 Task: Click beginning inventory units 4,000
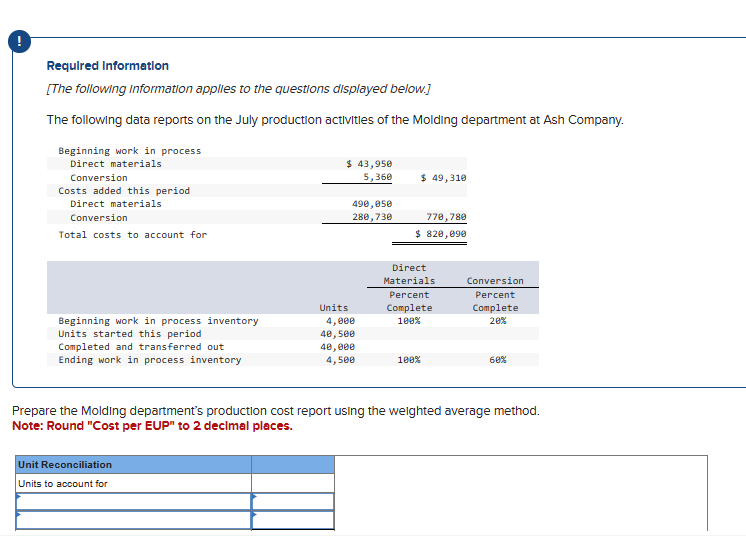[340, 321]
